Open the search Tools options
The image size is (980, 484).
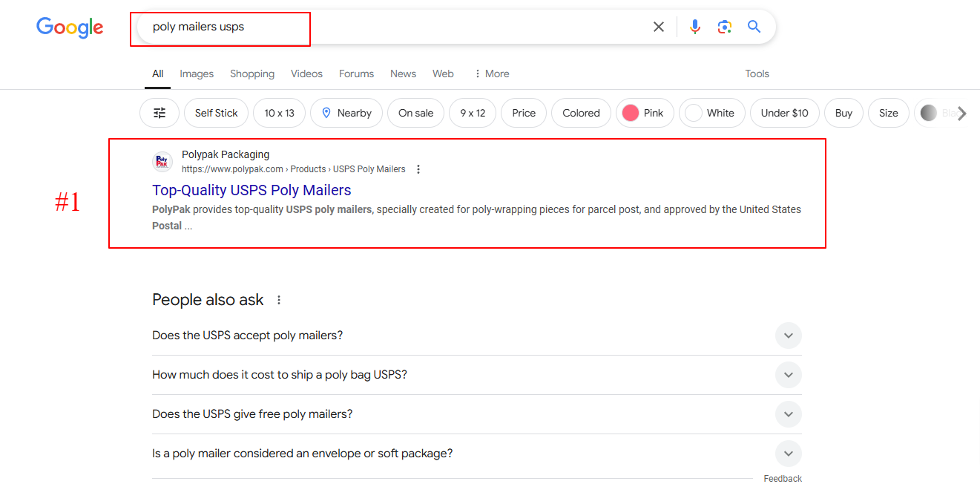(x=757, y=73)
